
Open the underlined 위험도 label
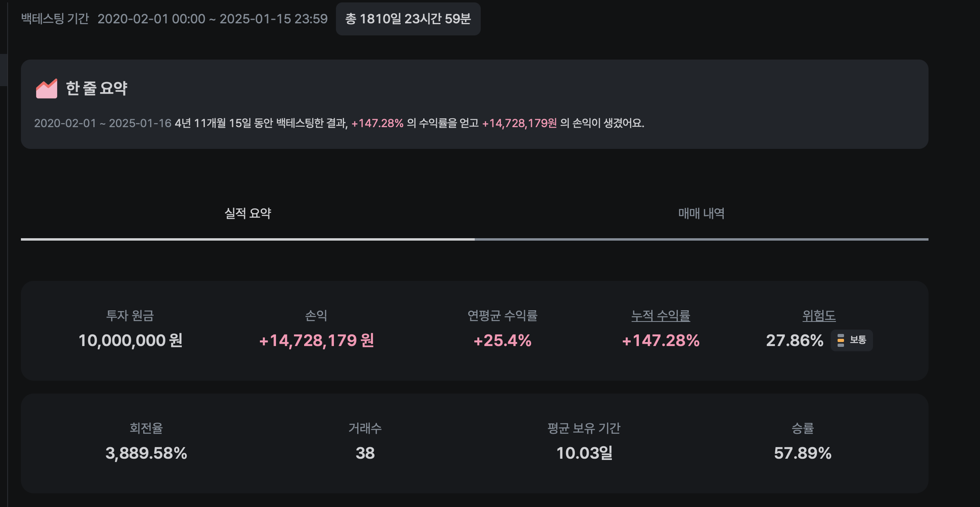click(x=819, y=316)
